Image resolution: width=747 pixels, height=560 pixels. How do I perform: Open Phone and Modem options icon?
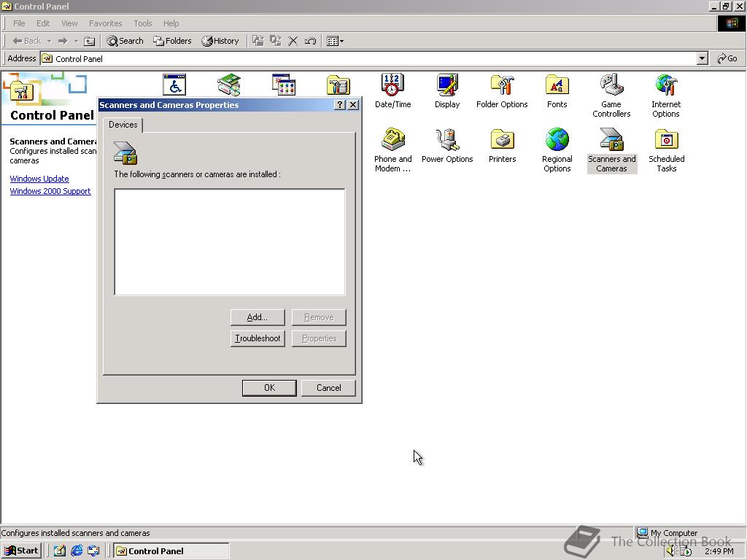(392, 149)
